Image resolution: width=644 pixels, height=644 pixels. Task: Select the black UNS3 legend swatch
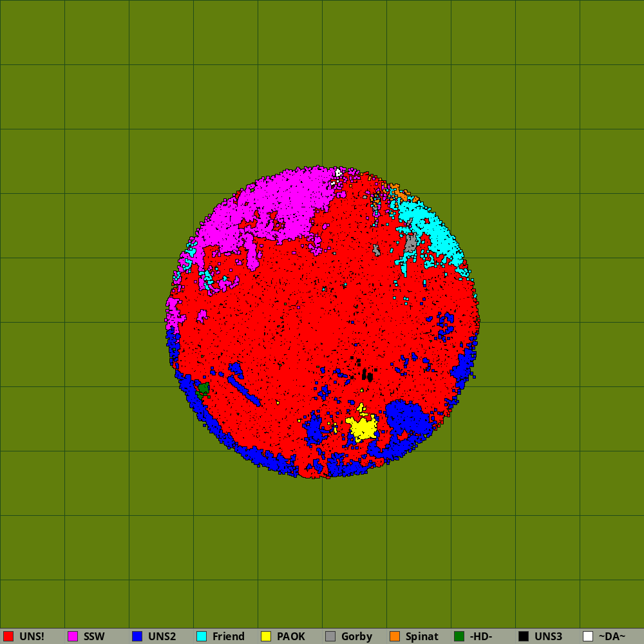click(x=524, y=636)
